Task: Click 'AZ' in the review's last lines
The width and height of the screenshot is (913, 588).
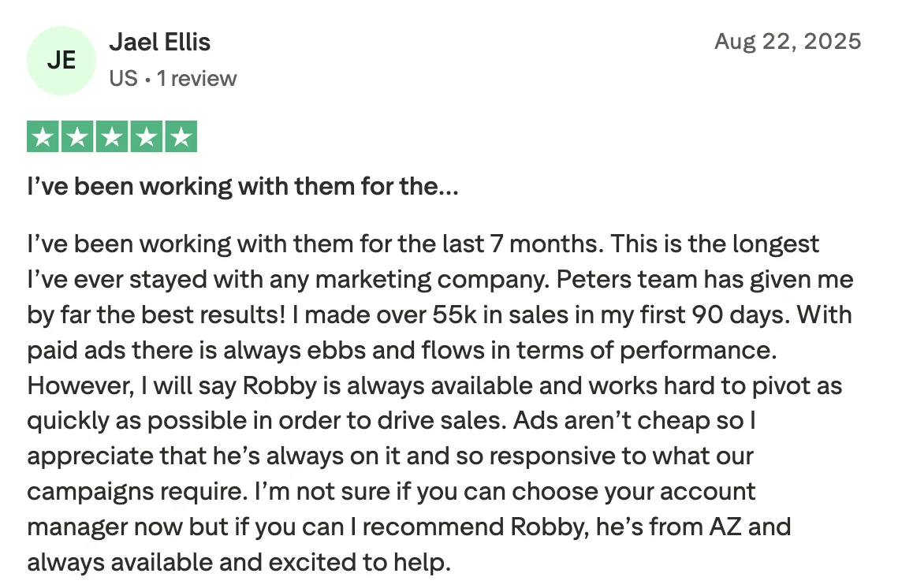Action: click(725, 527)
